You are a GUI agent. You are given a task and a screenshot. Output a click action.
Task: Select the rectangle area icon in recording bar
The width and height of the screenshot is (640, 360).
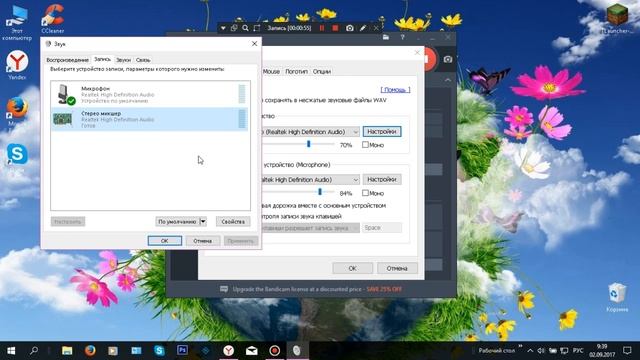[x=257, y=28]
